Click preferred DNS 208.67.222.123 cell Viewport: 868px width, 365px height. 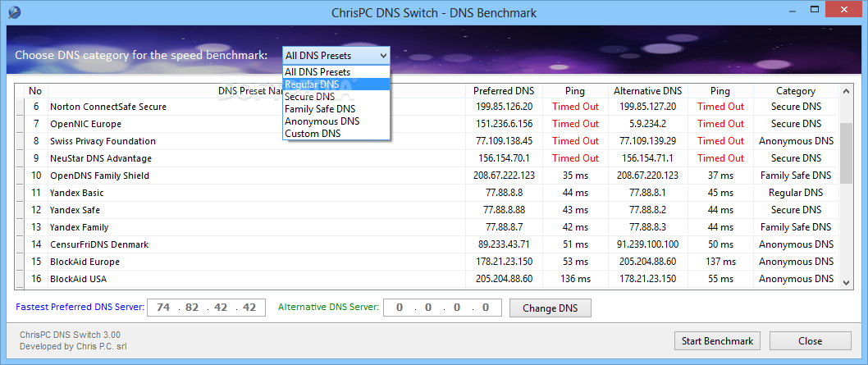pos(504,176)
